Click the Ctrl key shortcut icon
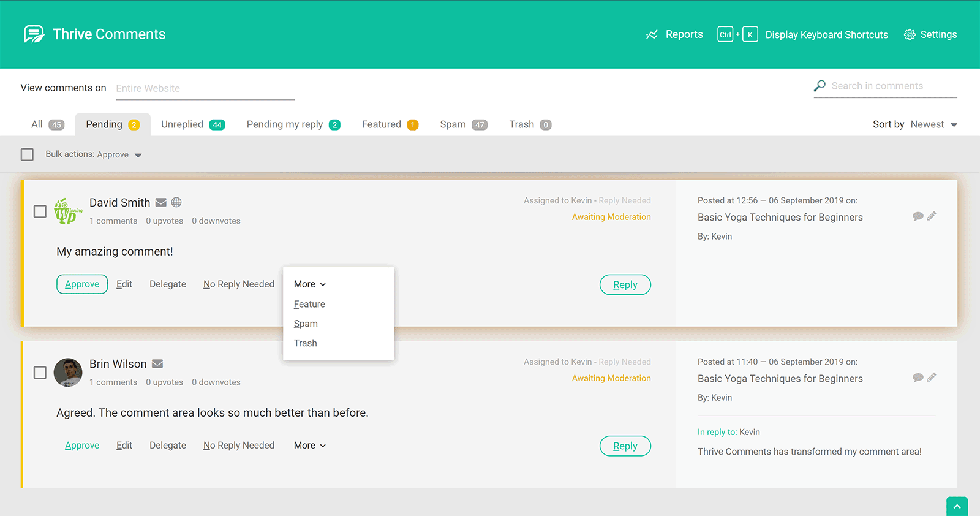Viewport: 980px width, 516px height. pyautogui.click(x=725, y=34)
